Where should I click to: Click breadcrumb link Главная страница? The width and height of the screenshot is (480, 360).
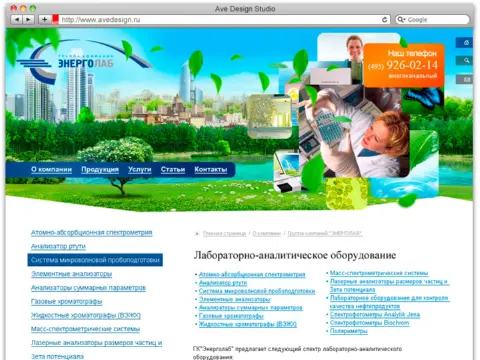224,233
